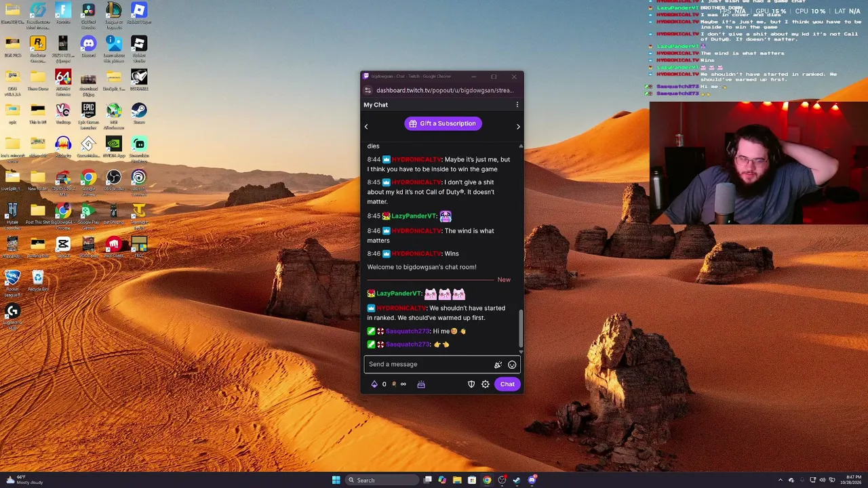Open the whisper icon beside emote picker
The height and width of the screenshot is (488, 868).
498,365
